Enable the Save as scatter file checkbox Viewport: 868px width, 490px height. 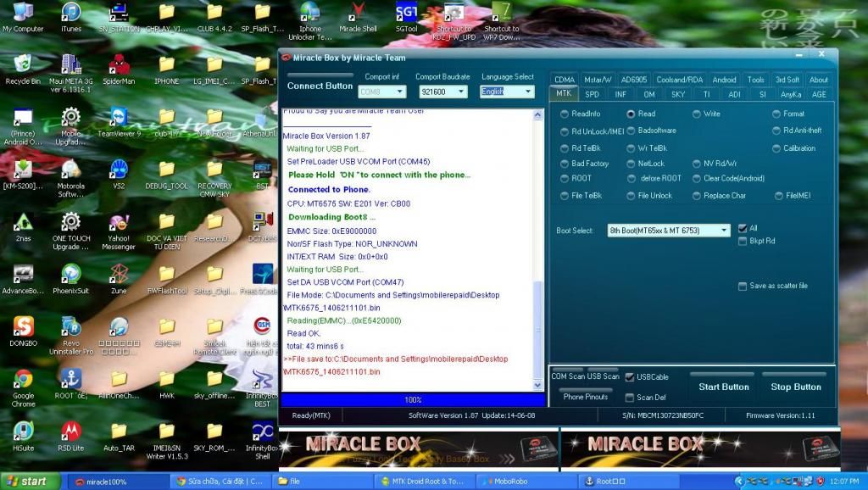click(x=743, y=287)
